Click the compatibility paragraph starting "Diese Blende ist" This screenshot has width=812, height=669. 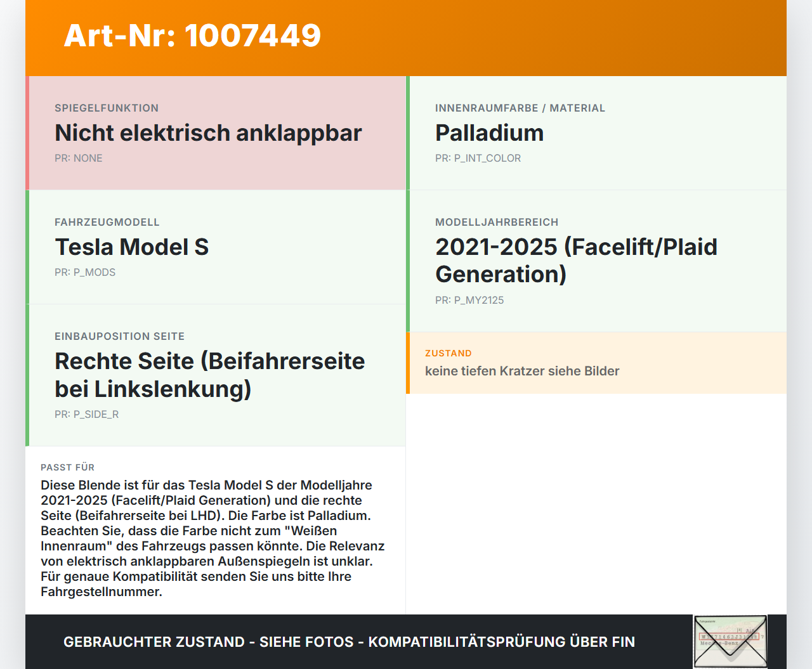coord(213,538)
